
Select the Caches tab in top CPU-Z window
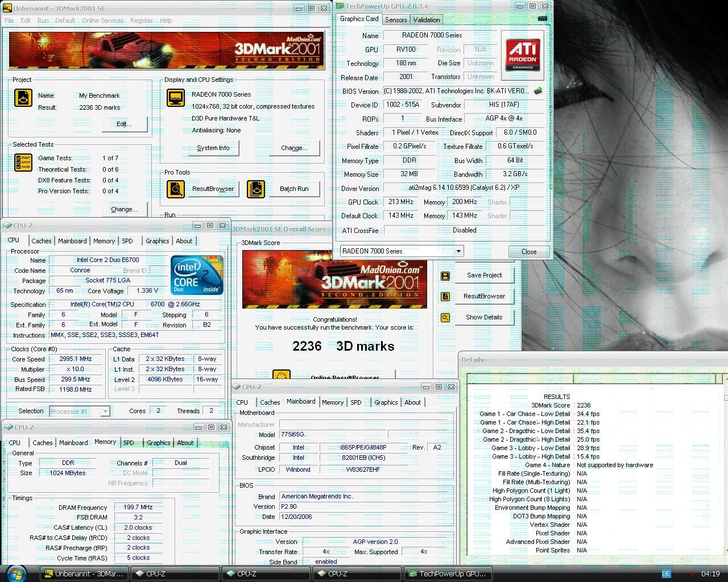point(42,241)
